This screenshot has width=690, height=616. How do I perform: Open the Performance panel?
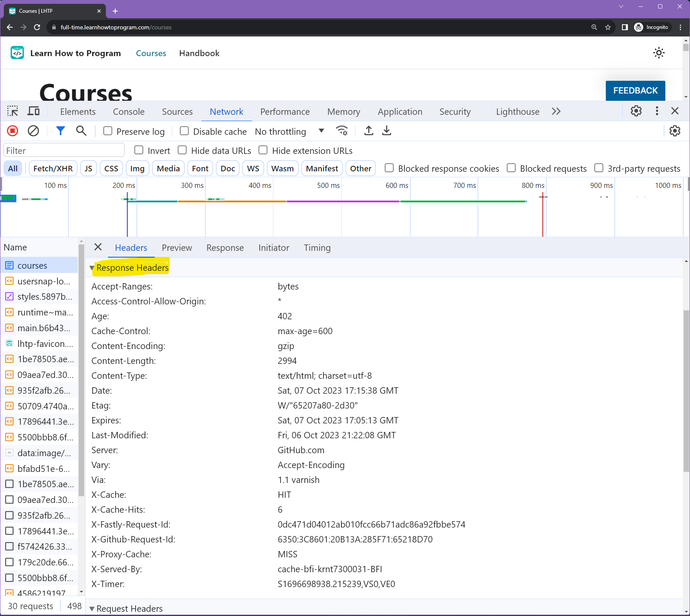[x=285, y=112]
